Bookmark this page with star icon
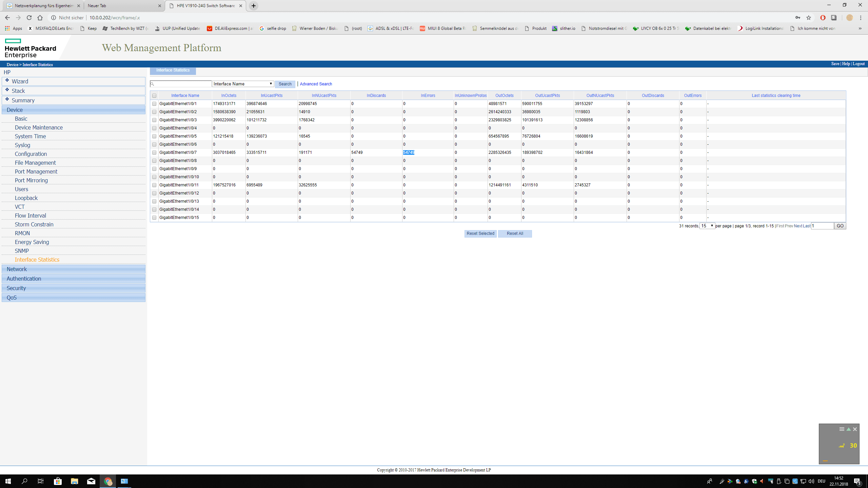This screenshot has height=488, width=868. point(809,18)
